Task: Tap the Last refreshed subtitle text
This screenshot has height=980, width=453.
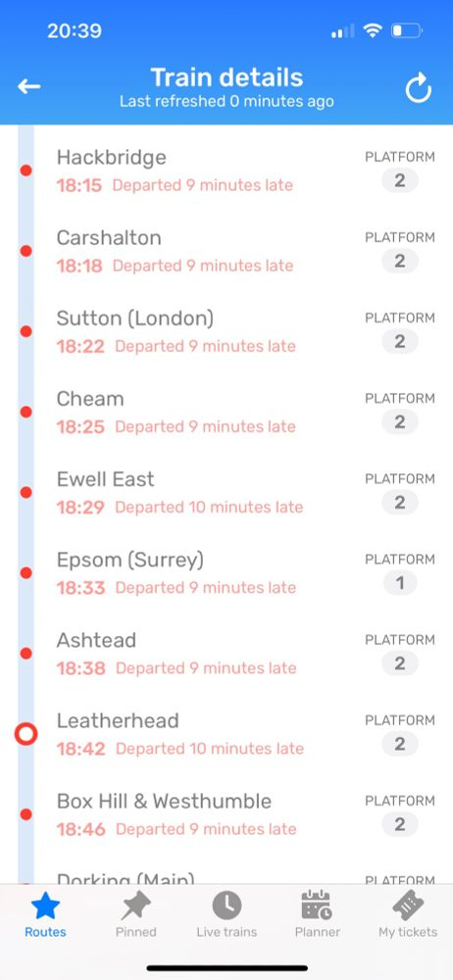Action: click(226, 101)
